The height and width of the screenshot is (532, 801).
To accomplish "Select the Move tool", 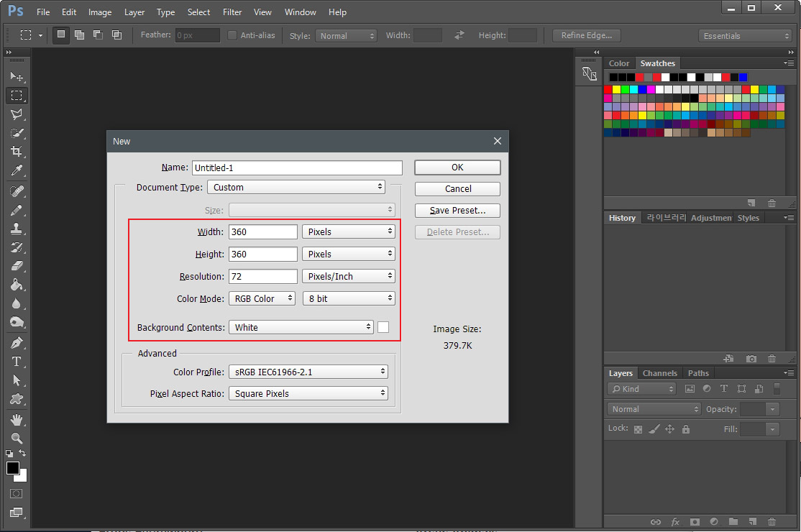I will [17, 77].
